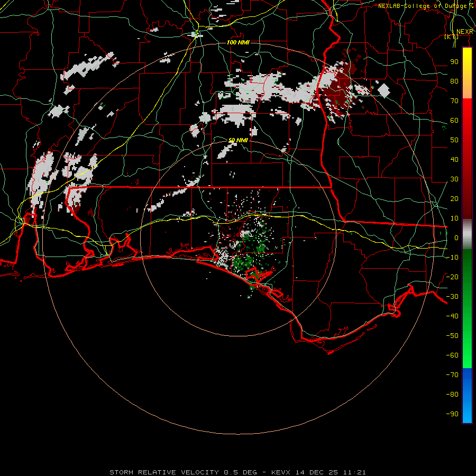Click the -70 value on velocity scale
The width and height of the screenshot is (476, 476).
[x=452, y=375]
